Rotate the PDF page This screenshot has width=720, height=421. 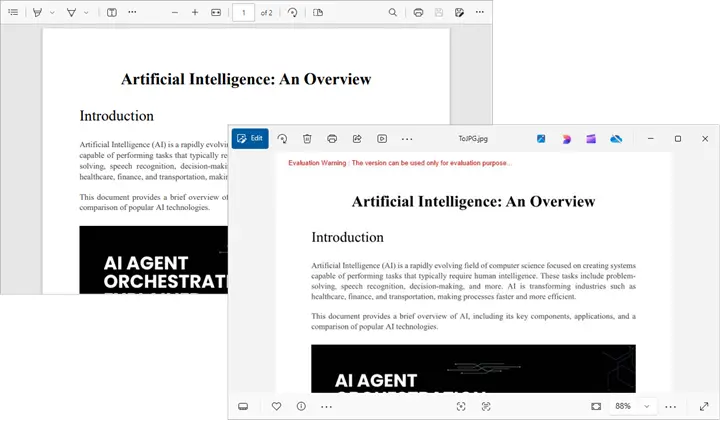[x=292, y=12]
